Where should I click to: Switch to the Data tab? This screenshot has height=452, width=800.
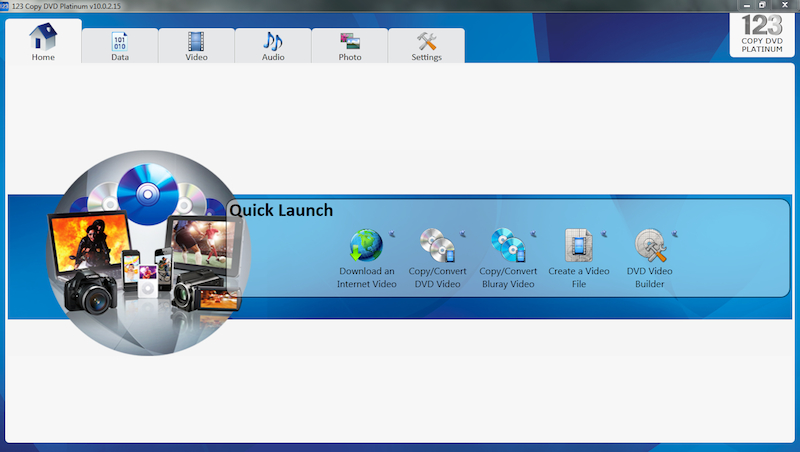tap(120, 46)
